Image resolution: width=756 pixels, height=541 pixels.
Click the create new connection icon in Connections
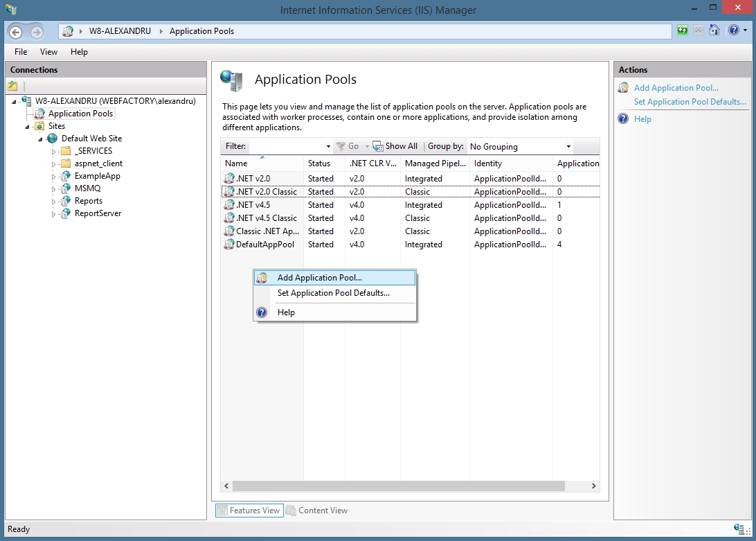pos(12,87)
